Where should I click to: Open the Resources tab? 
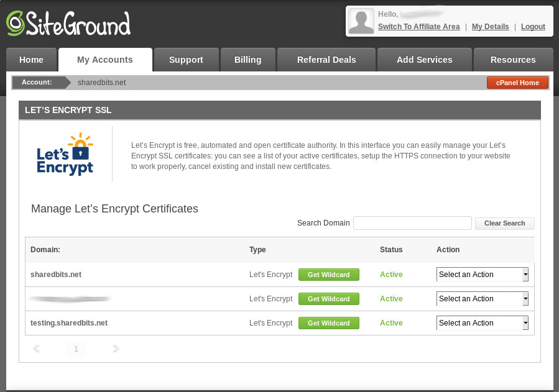513,60
